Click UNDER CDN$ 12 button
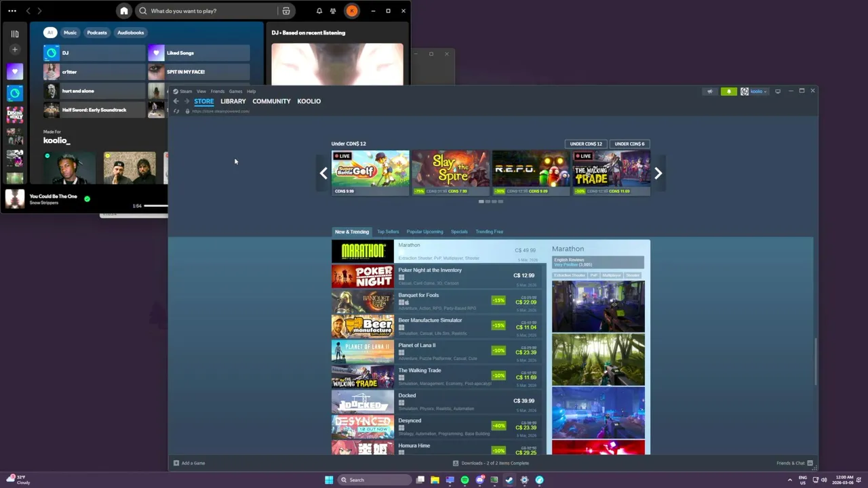868x488 pixels. pyautogui.click(x=586, y=144)
